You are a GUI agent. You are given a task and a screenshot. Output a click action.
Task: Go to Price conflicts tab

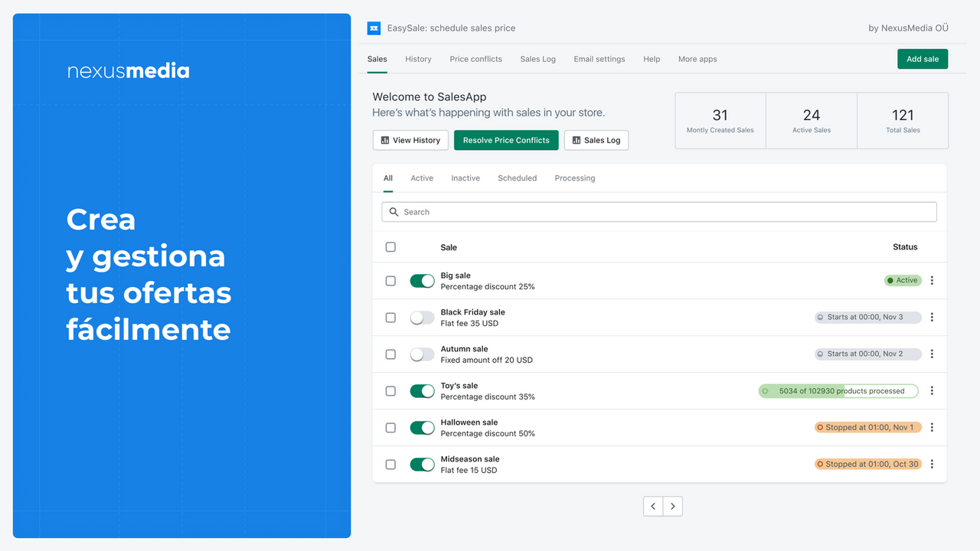(x=476, y=59)
